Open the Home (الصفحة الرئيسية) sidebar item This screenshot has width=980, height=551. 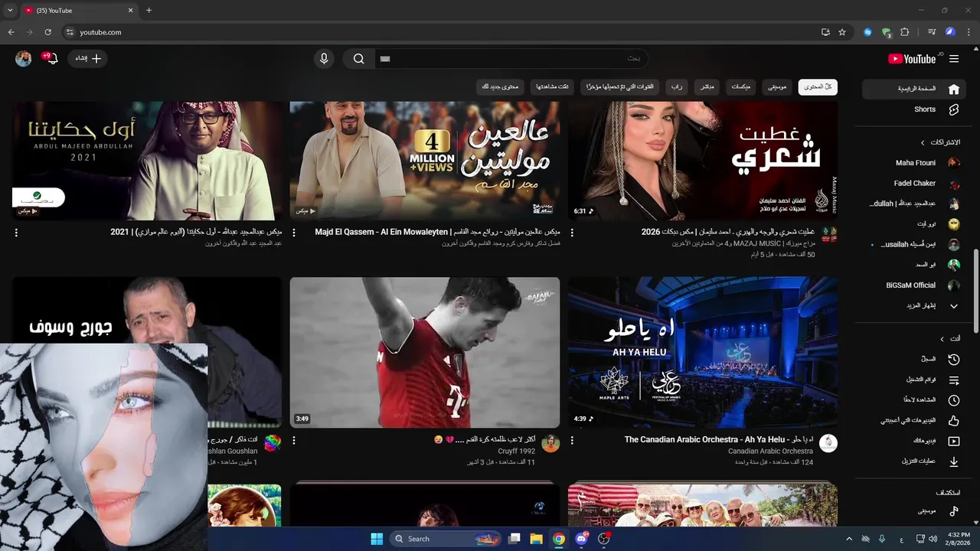[x=913, y=89]
